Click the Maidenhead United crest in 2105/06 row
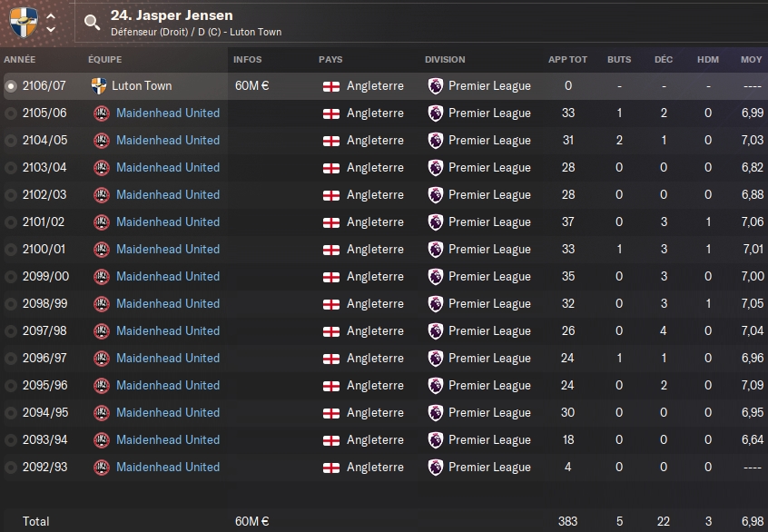The height and width of the screenshot is (532, 768). 102,113
